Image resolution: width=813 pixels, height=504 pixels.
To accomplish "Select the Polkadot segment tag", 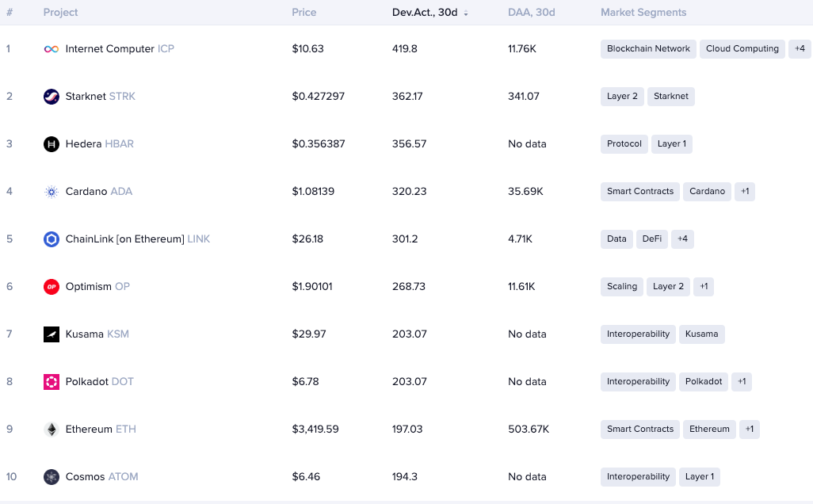I will [704, 382].
